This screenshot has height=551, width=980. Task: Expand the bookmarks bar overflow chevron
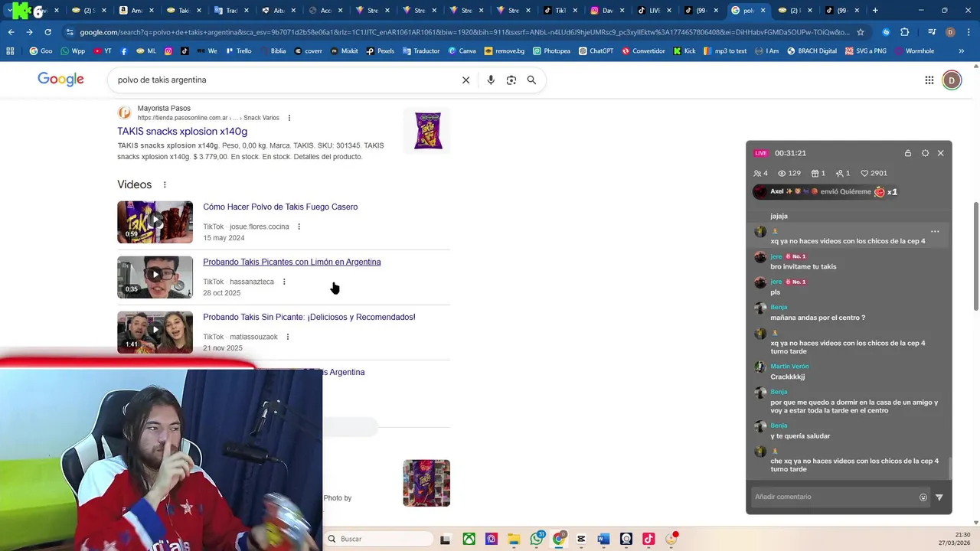pyautogui.click(x=962, y=51)
